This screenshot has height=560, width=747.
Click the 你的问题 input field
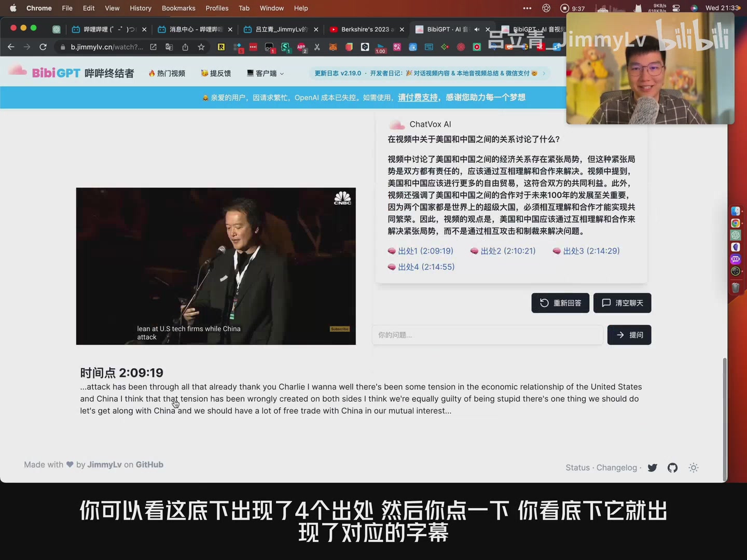pyautogui.click(x=487, y=335)
